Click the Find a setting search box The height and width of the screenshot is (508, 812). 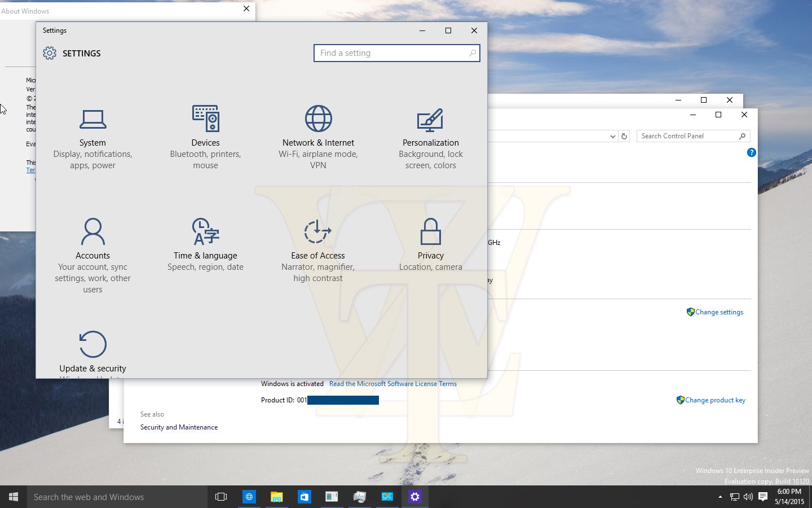tap(396, 53)
